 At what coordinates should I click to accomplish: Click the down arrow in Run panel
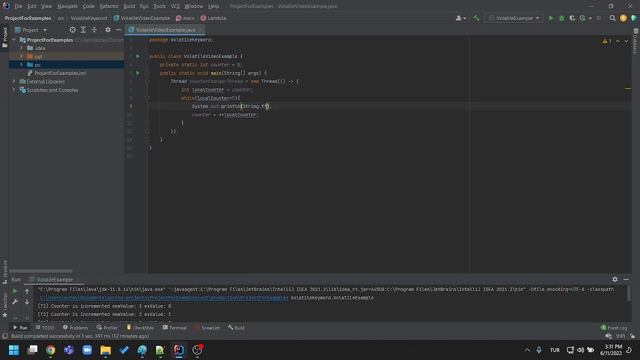27,302
